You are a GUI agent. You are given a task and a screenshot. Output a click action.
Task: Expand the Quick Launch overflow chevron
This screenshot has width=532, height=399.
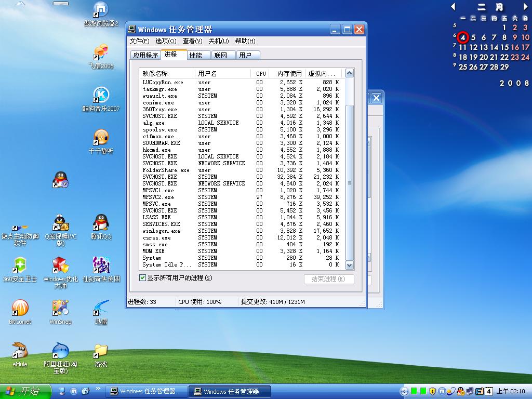coord(98,389)
